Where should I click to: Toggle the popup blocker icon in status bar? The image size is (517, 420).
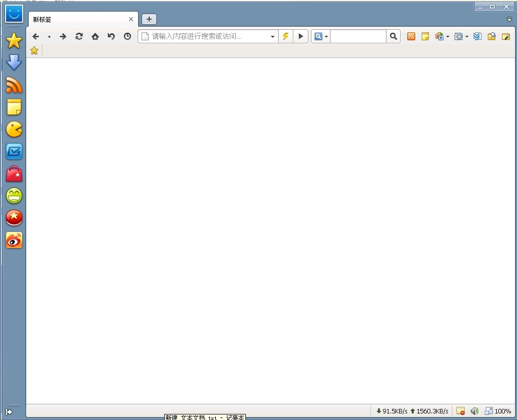(461, 411)
